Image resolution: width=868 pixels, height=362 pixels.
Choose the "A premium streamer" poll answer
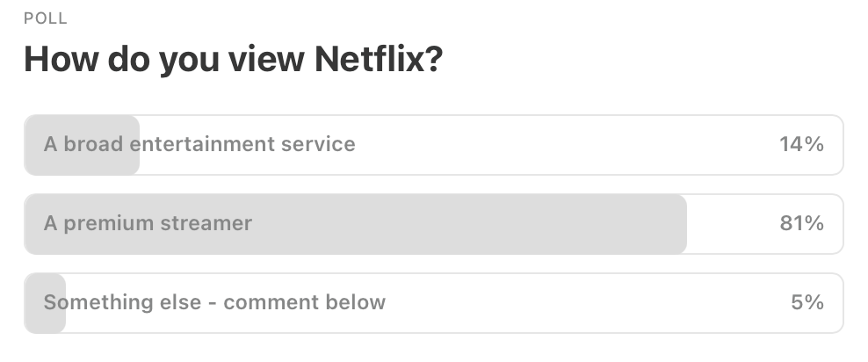(x=433, y=224)
